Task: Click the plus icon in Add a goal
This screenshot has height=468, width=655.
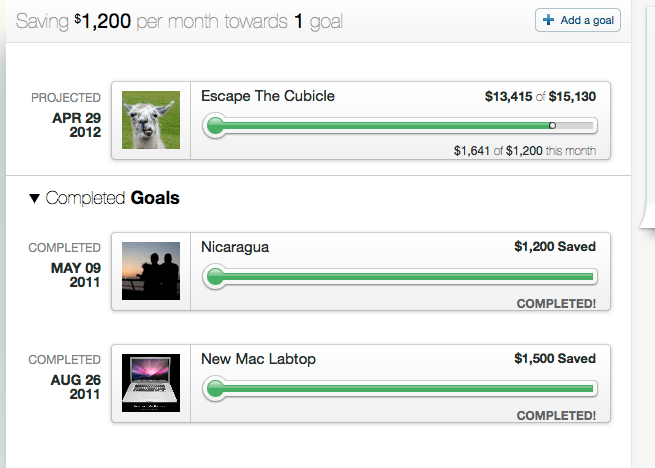Action: tap(549, 20)
